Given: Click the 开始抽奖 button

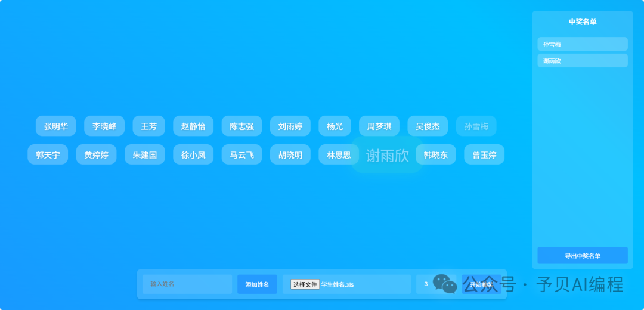Looking at the screenshot, I should pos(481,284).
